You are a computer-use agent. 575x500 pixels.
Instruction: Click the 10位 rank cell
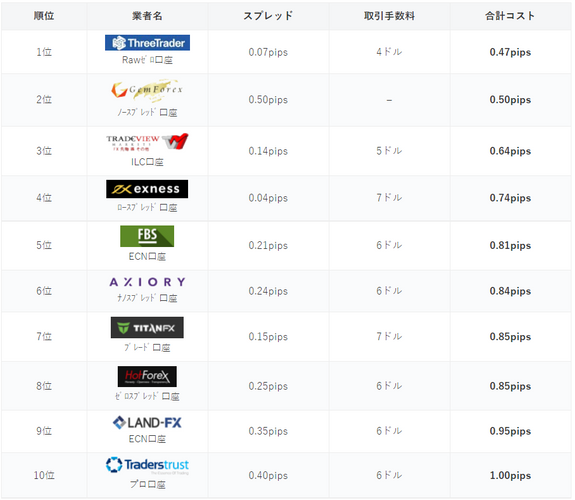coord(44,475)
